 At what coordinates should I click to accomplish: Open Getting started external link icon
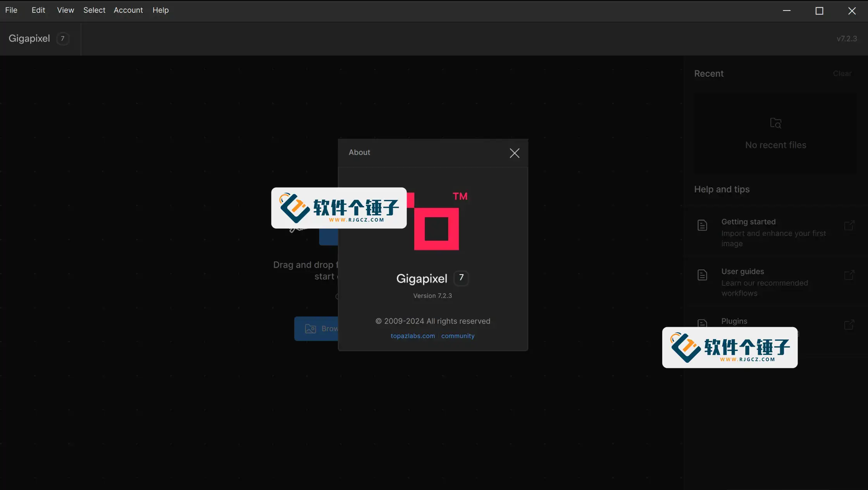coord(849,225)
